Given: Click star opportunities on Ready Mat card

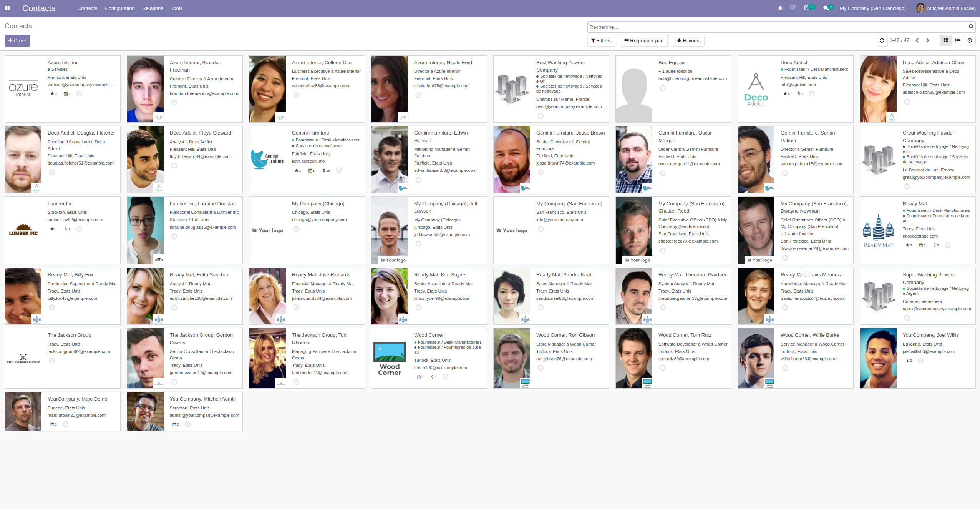Looking at the screenshot, I should (x=909, y=245).
